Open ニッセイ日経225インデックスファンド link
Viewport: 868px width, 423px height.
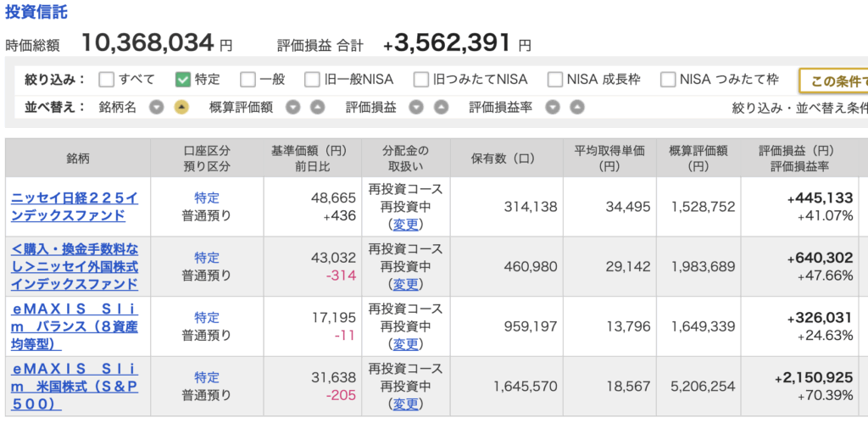click(75, 207)
